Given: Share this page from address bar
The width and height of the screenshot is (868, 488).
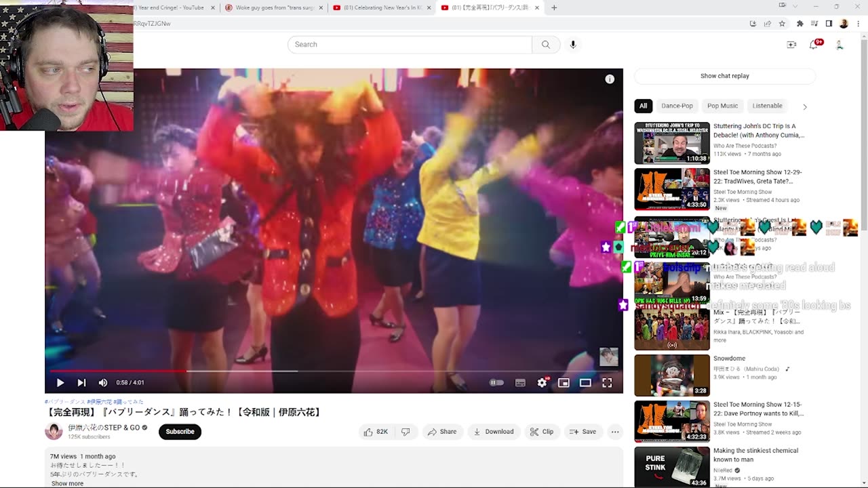Looking at the screenshot, I should 767,24.
